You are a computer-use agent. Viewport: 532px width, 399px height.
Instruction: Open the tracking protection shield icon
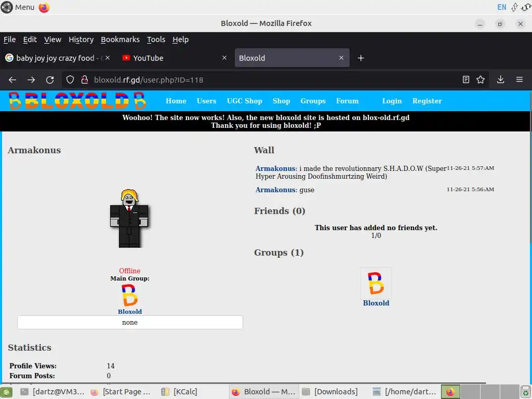(70, 79)
